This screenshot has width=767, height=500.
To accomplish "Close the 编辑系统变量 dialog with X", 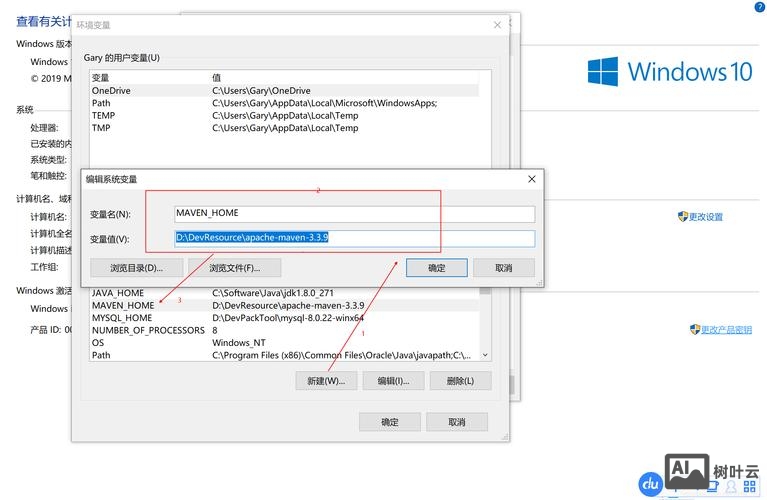I will 533,179.
